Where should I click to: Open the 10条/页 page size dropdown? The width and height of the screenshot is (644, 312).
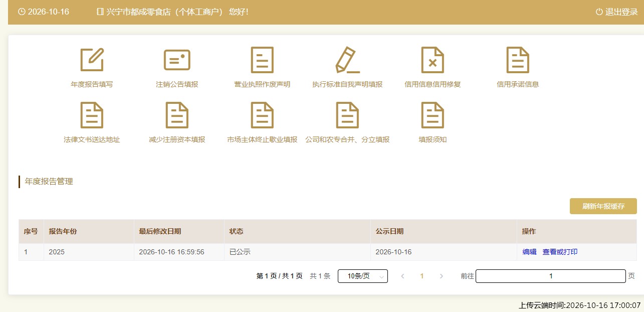click(x=363, y=276)
